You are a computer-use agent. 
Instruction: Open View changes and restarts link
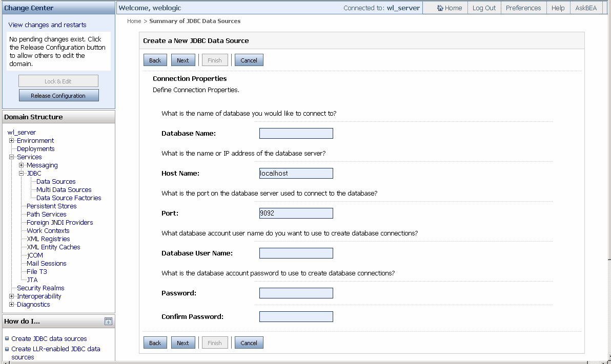(47, 25)
